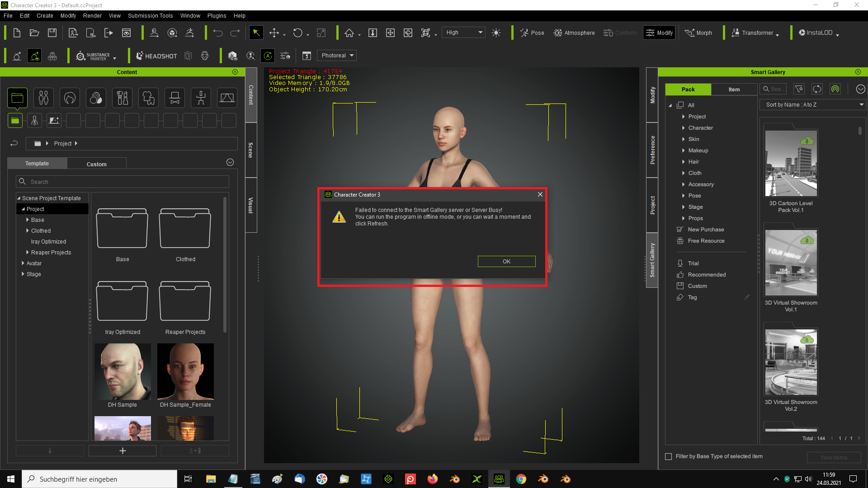Image resolution: width=868 pixels, height=488 pixels.
Task: Toggle the Modify panel button
Action: (659, 33)
